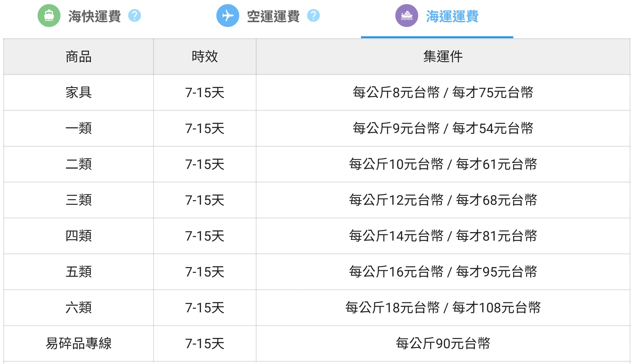Click the blue airplane icon for 空運運費
Image resolution: width=635 pixels, height=364 pixels.
click(x=228, y=15)
